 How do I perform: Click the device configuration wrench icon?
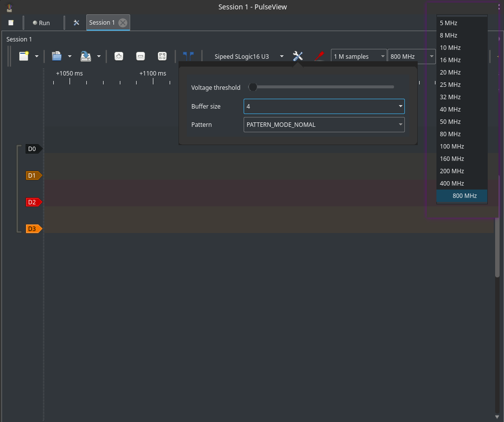[298, 56]
